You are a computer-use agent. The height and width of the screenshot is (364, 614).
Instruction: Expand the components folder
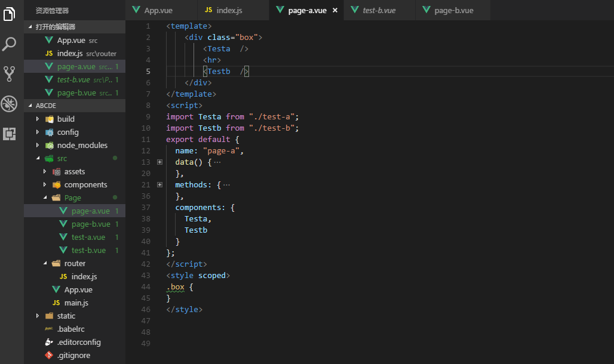coord(45,185)
